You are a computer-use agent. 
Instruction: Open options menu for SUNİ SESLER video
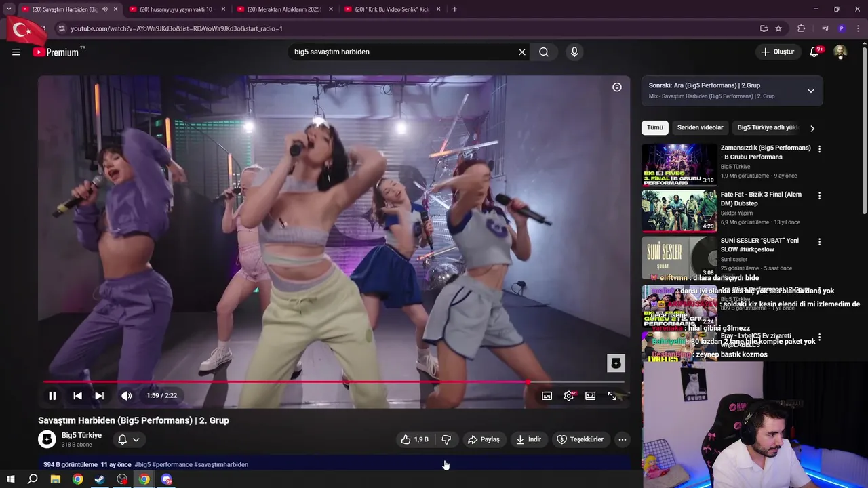click(x=819, y=242)
